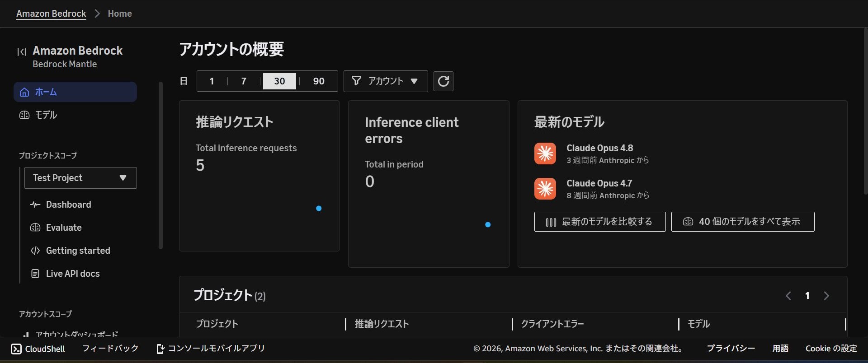The width and height of the screenshot is (868, 363).
Task: Collapse the Amazon Bedrock sidebar
Action: coord(22,52)
